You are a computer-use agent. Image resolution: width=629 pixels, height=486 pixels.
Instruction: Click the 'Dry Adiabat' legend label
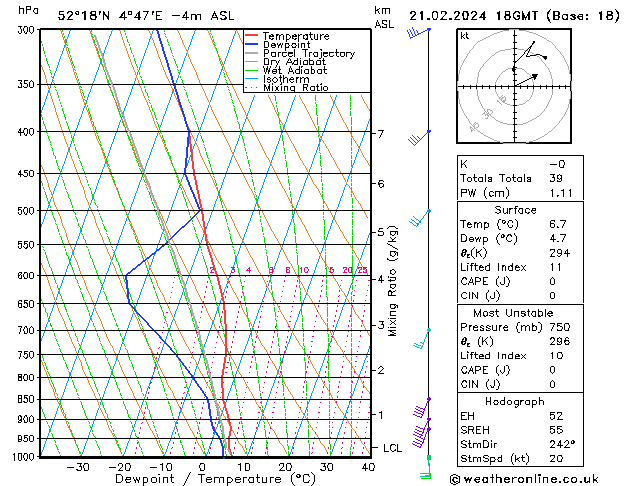point(294,62)
